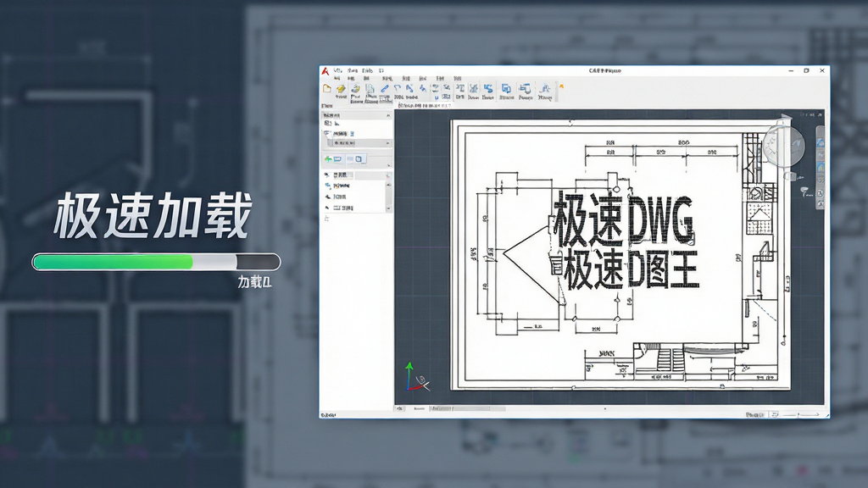868x488 pixels.
Task: Select the blue diagonal line drawing tool
Action: (x=385, y=88)
